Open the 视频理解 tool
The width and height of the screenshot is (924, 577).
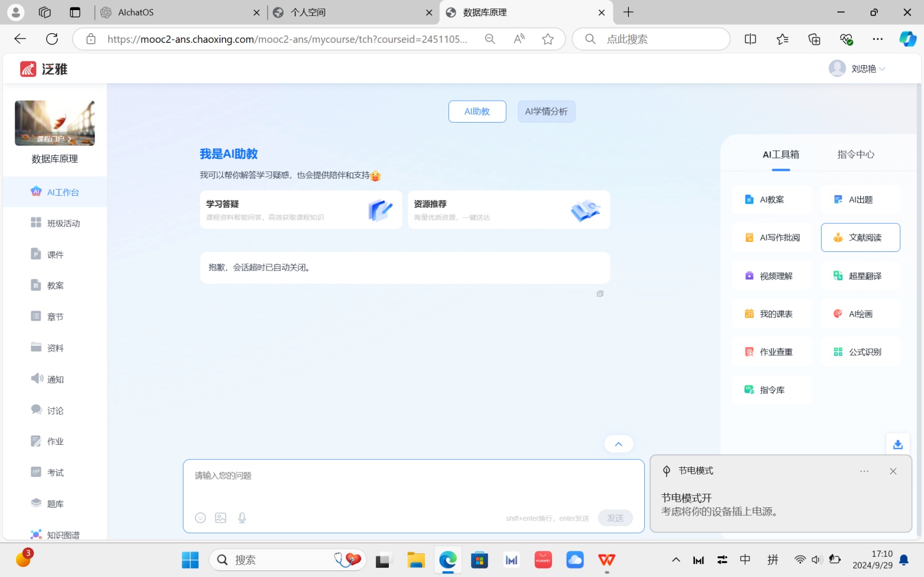click(x=771, y=276)
